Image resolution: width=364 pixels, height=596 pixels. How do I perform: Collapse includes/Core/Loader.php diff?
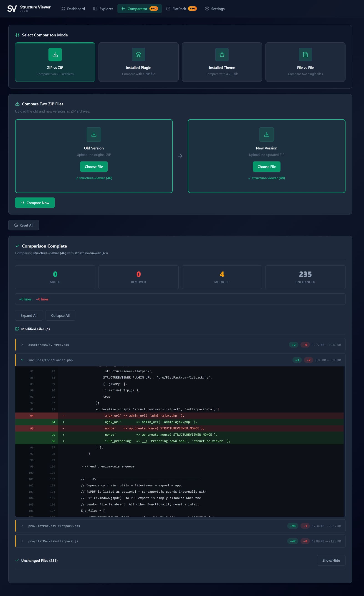(180, 360)
